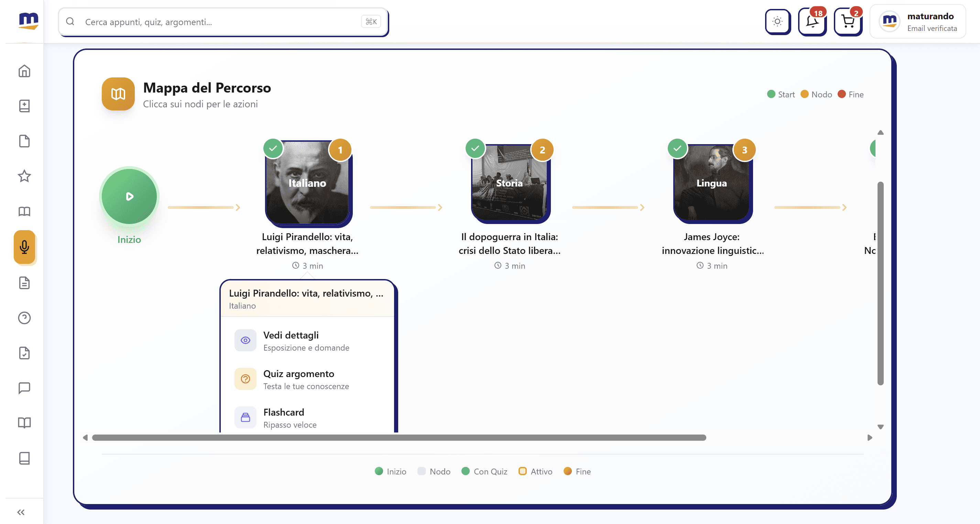Click the number 3 badge on Lingua node
Viewport: 980px width, 524px height.
click(x=744, y=150)
